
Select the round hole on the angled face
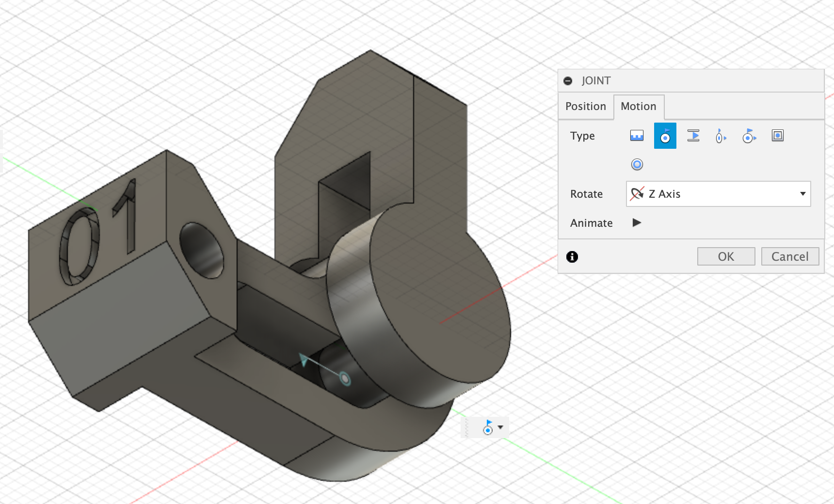(202, 251)
